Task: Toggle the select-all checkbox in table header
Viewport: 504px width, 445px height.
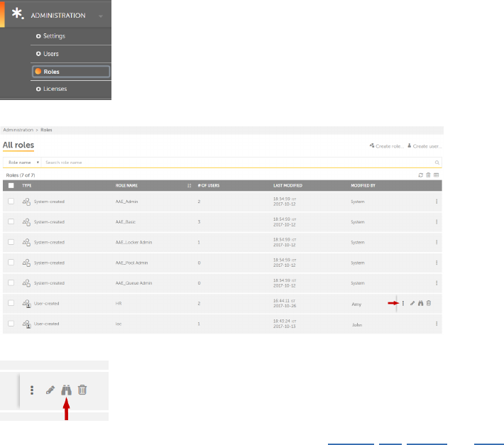Action: tap(11, 185)
